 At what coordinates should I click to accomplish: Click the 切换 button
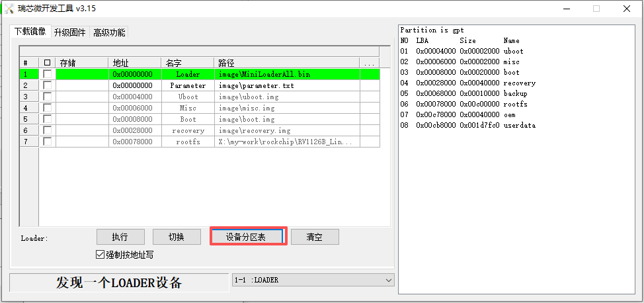pyautogui.click(x=177, y=237)
